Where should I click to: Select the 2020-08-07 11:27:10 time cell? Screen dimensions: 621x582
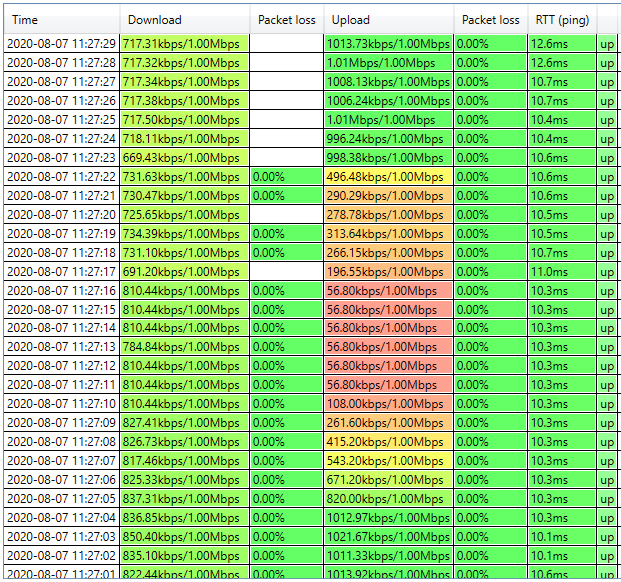pyautogui.click(x=61, y=404)
